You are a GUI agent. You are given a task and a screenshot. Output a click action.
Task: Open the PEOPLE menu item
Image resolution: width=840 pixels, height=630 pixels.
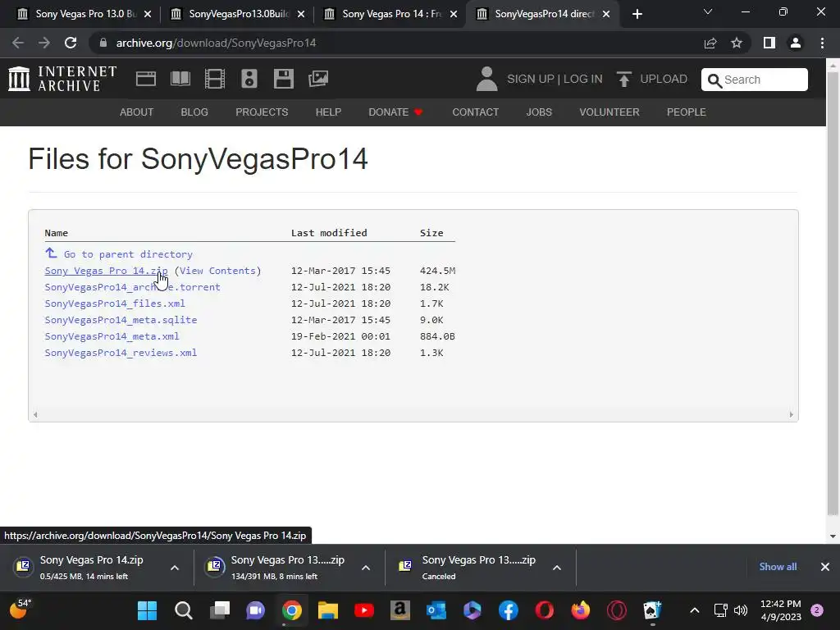click(687, 112)
